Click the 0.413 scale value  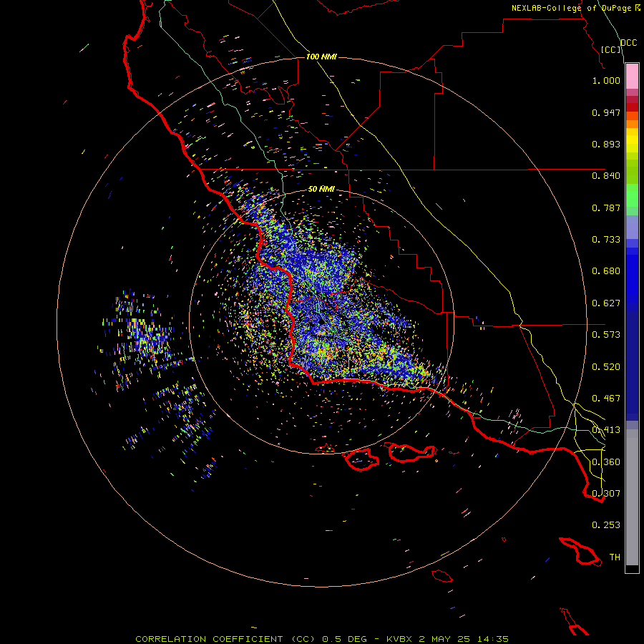pos(606,430)
